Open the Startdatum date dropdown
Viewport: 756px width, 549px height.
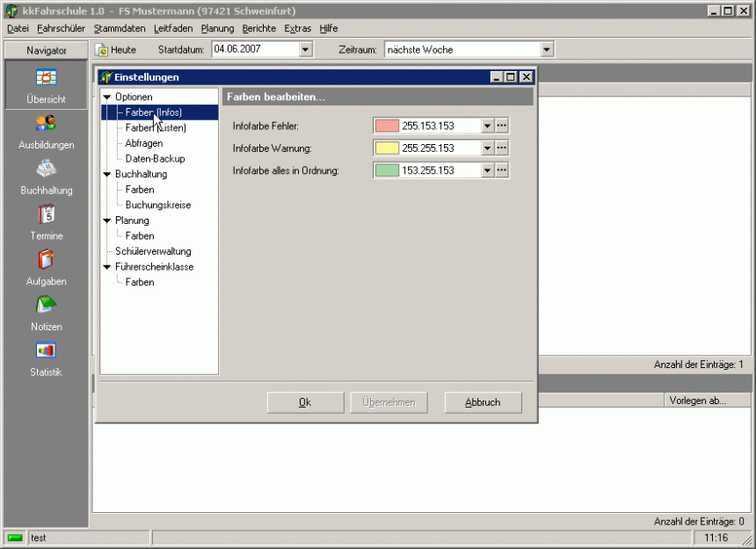(x=305, y=50)
